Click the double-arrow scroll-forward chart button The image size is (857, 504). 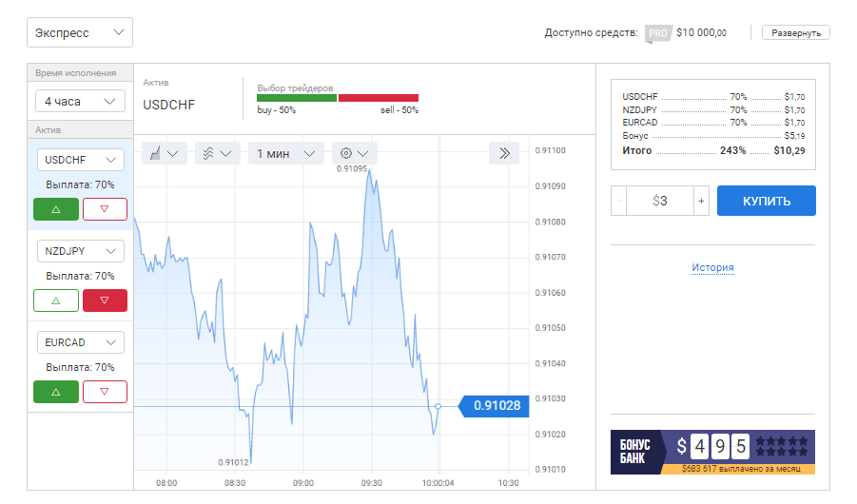(x=504, y=153)
